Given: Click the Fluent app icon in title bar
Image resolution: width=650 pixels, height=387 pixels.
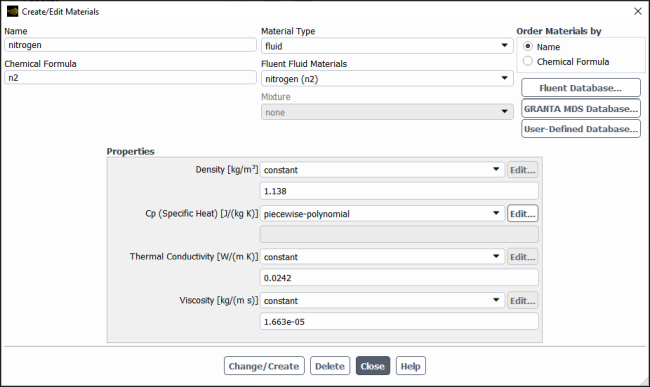Looking at the screenshot, I should 12,11.
